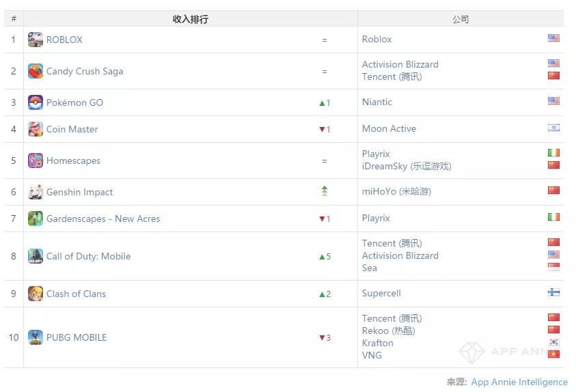Select the Gardenscapes - New Acres icon

pyautogui.click(x=36, y=219)
